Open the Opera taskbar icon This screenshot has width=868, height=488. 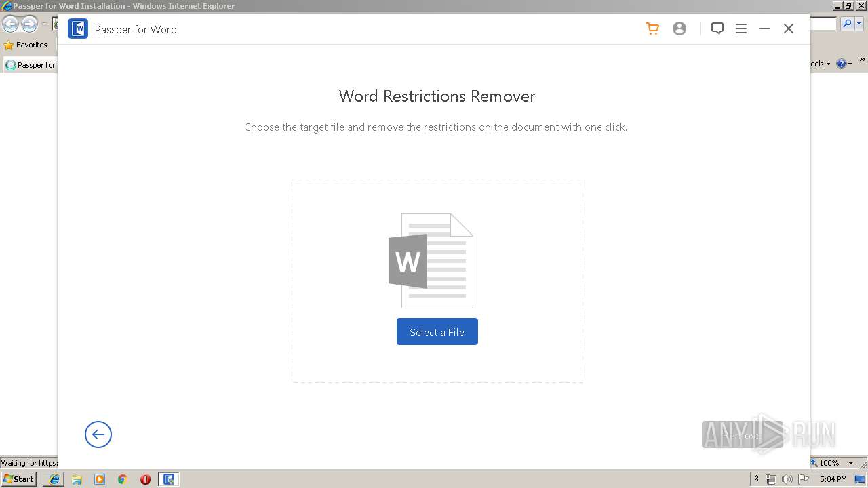[x=145, y=479]
